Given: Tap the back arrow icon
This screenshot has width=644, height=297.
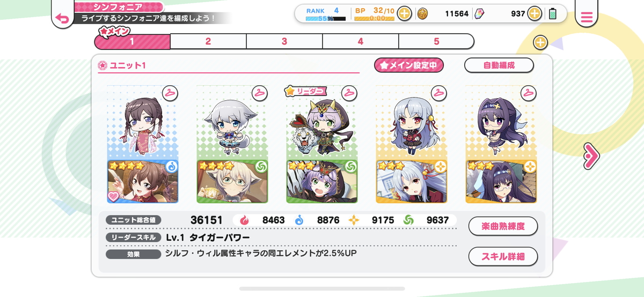Looking at the screenshot, I should 62,18.
